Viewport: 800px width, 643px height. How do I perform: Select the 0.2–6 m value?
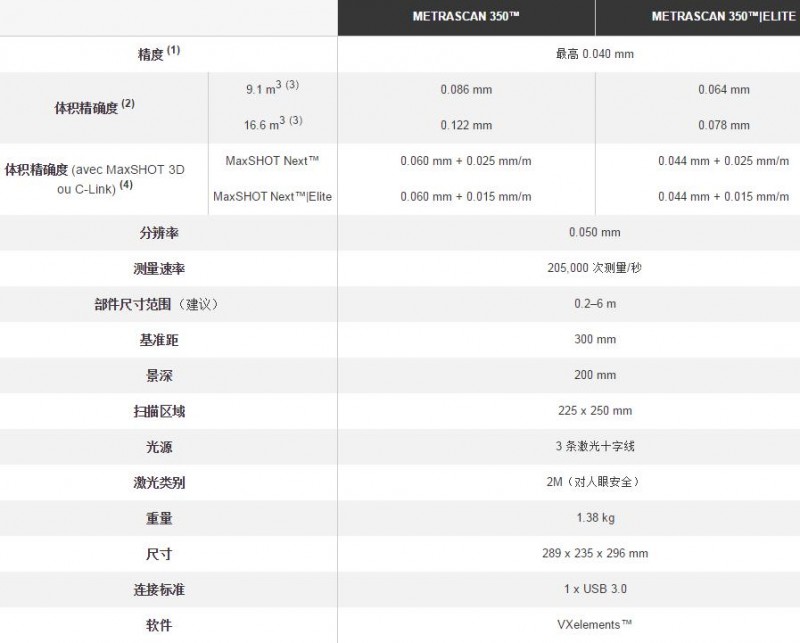point(595,304)
